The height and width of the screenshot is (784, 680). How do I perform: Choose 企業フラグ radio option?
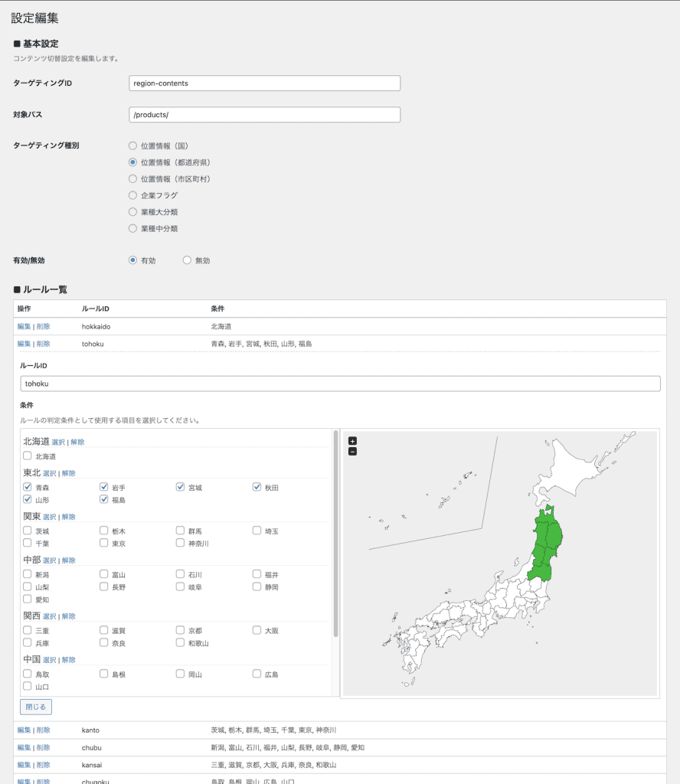pos(133,195)
